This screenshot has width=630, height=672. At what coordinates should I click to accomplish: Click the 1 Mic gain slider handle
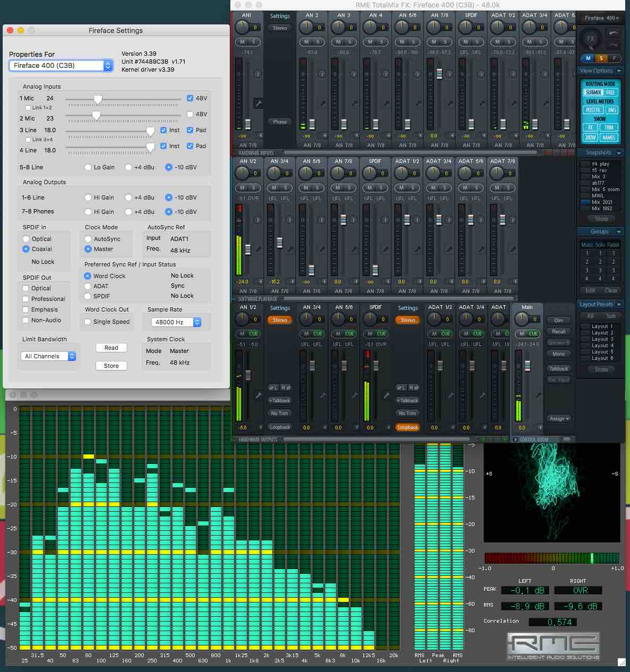[x=98, y=99]
